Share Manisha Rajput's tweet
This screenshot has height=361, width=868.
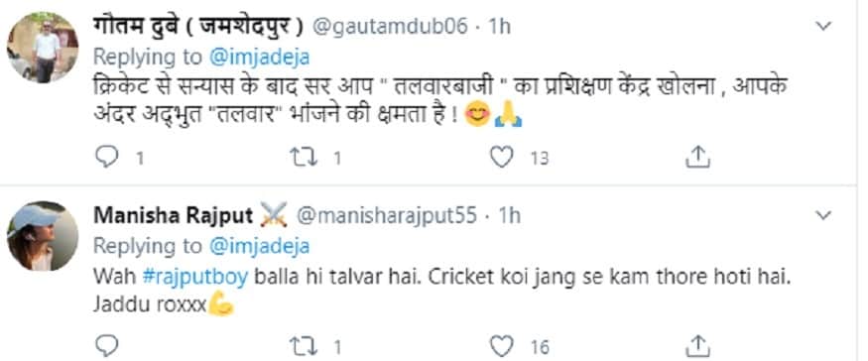[x=697, y=346]
